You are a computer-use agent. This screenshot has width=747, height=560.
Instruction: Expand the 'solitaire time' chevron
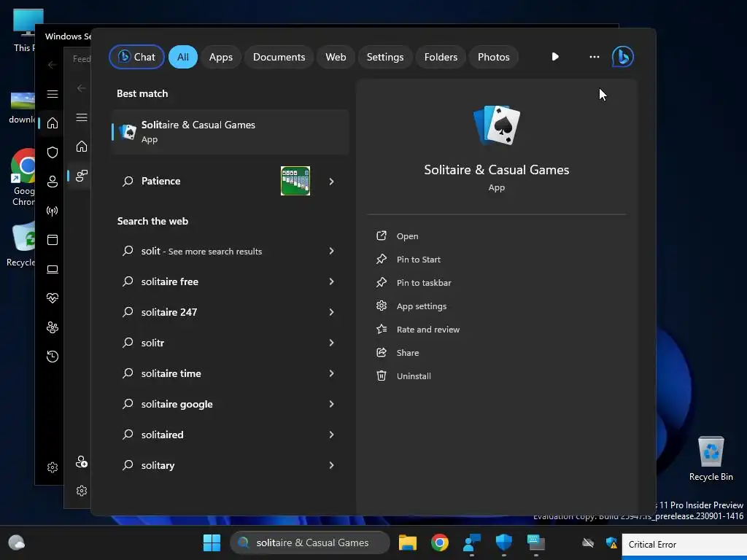click(332, 373)
